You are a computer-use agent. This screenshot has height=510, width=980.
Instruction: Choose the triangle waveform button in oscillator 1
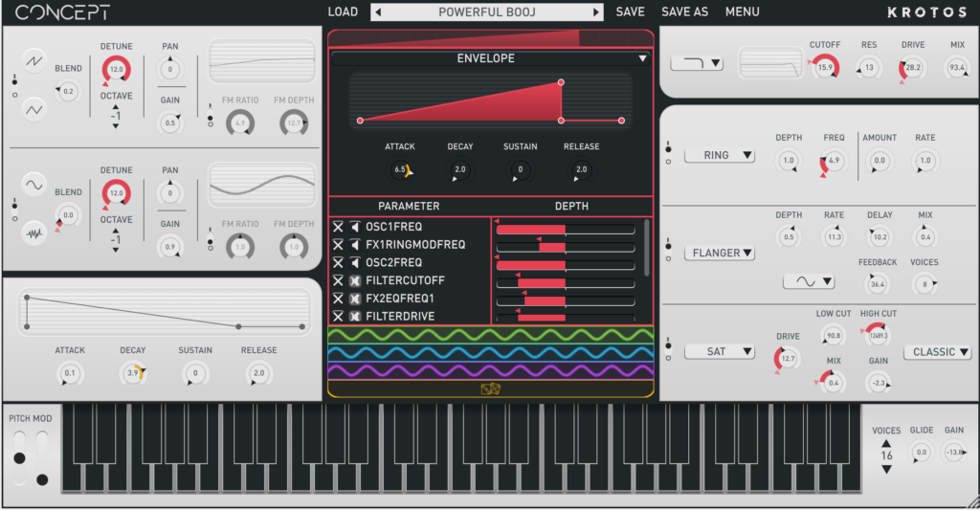[34, 109]
